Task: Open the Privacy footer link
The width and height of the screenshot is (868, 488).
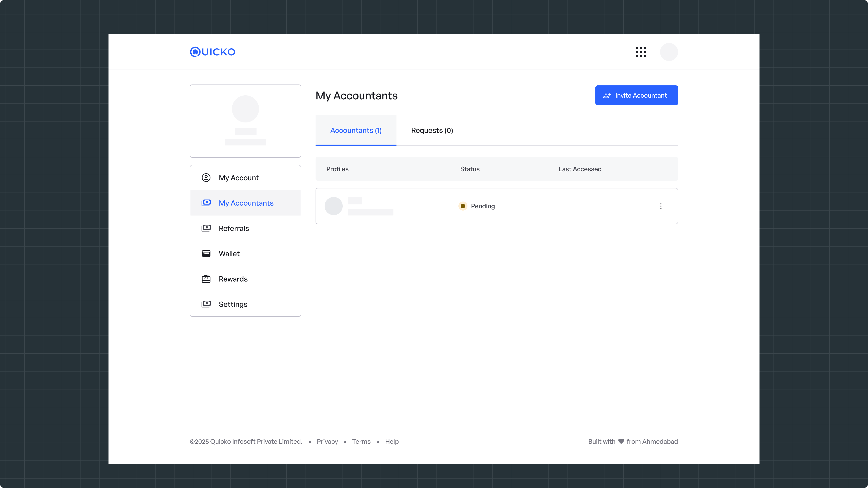Action: point(327,441)
